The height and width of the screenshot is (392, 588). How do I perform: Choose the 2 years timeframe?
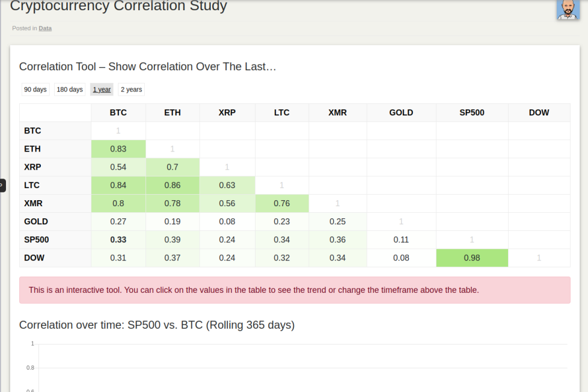click(131, 90)
